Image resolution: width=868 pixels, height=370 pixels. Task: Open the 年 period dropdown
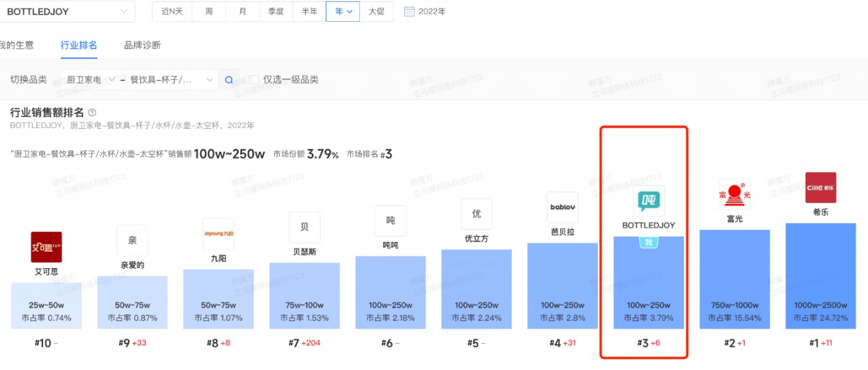(343, 12)
